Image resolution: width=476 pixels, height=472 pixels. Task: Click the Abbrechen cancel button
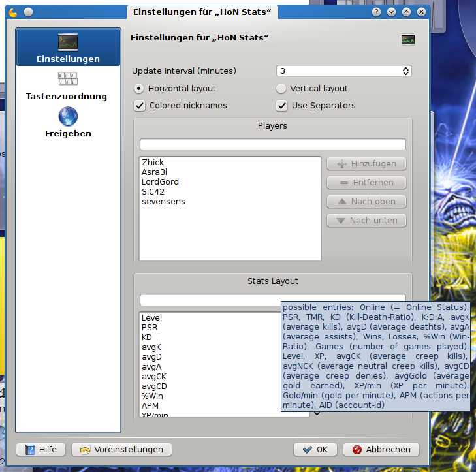pos(381,450)
